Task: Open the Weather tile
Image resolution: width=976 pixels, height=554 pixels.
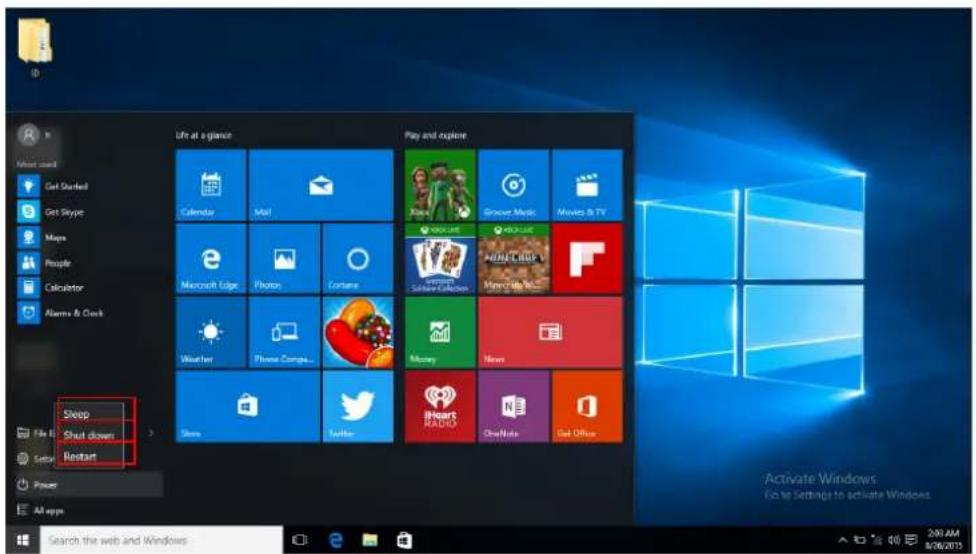Action: pyautogui.click(x=211, y=332)
